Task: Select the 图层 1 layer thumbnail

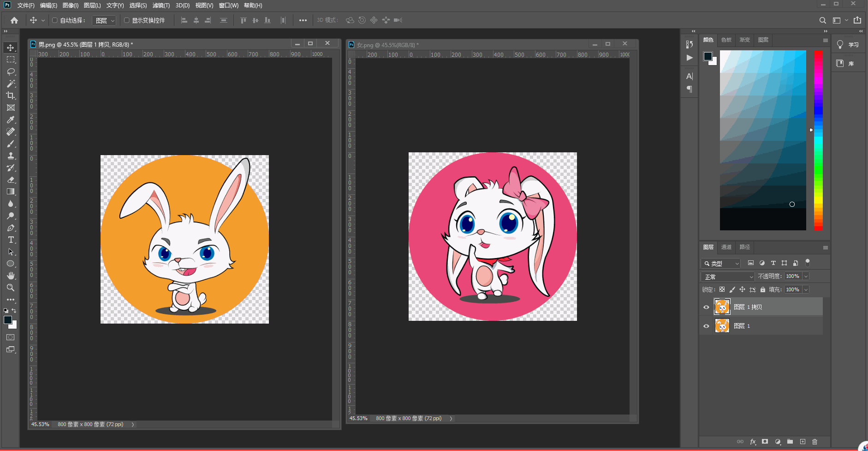Action: coord(722,326)
